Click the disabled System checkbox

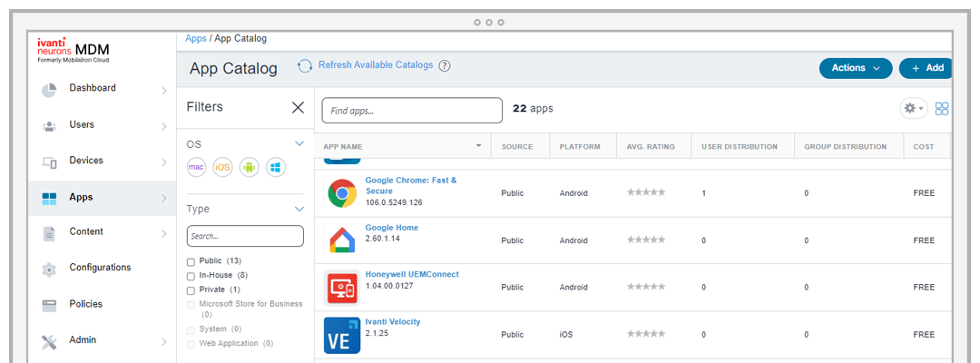point(191,330)
